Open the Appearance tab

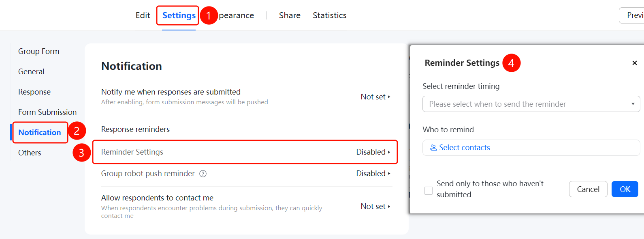pos(236,15)
